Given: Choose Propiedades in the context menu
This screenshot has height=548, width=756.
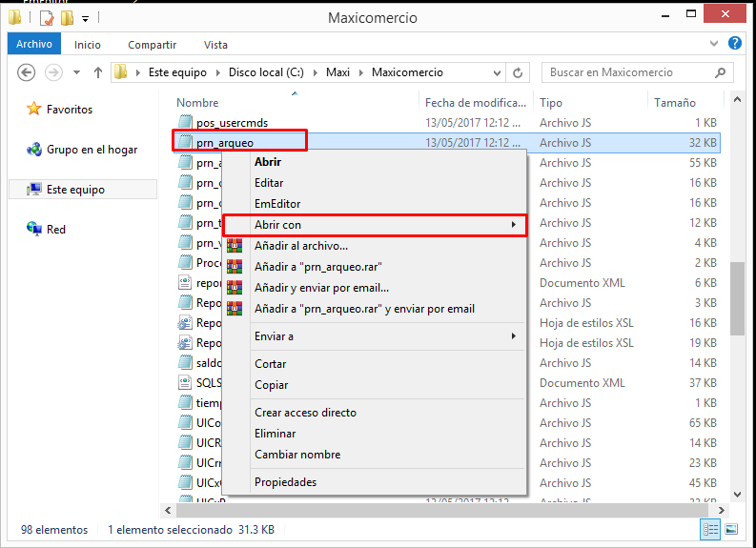Looking at the screenshot, I should pyautogui.click(x=285, y=482).
